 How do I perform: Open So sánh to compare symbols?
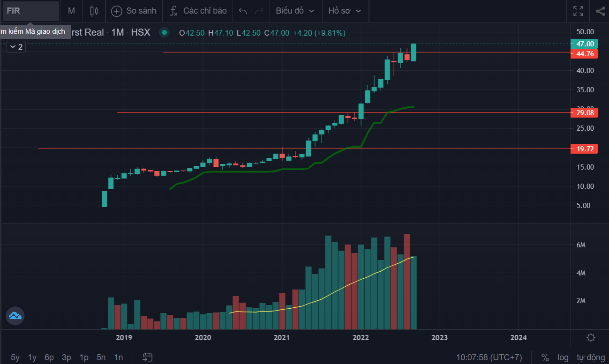(x=133, y=11)
